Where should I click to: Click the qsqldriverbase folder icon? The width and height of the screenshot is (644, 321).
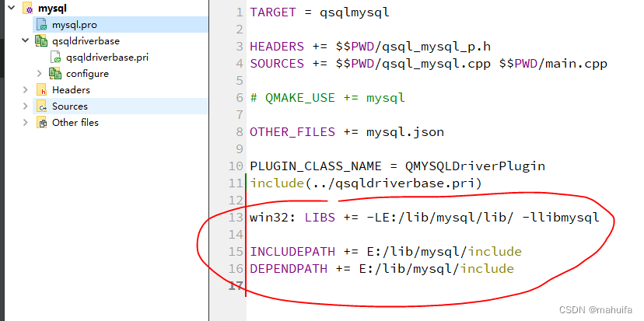click(41, 41)
